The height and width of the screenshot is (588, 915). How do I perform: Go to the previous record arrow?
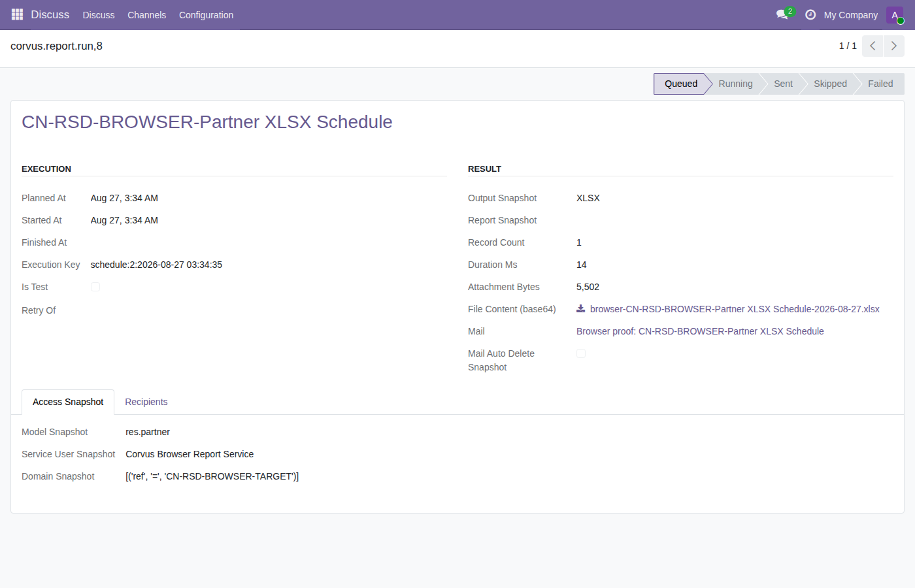tap(873, 46)
